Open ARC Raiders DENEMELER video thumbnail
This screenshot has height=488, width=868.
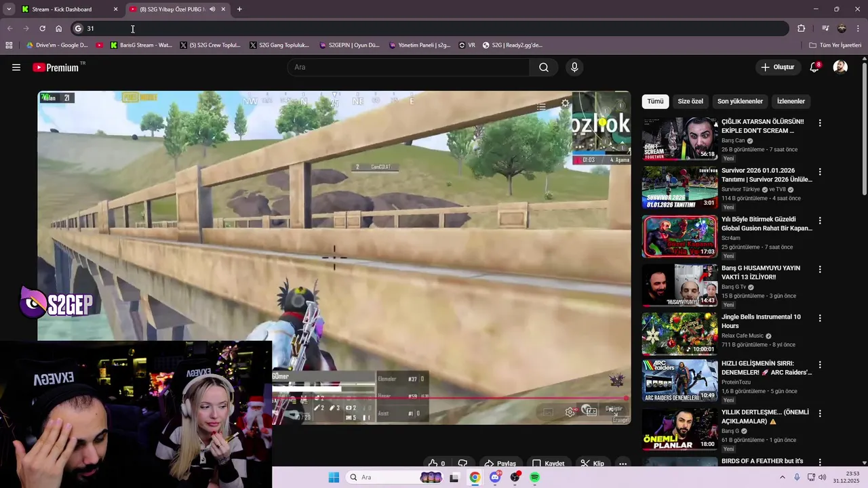679,380
